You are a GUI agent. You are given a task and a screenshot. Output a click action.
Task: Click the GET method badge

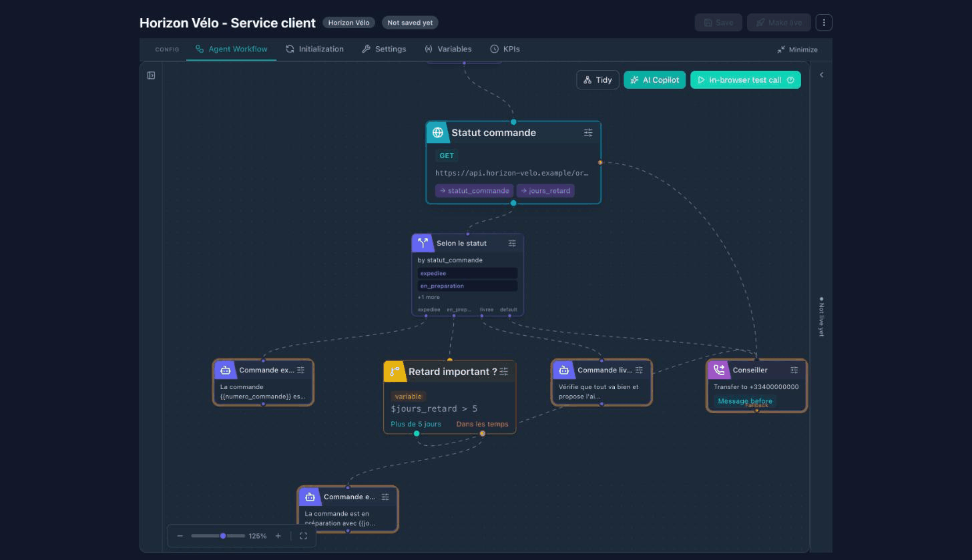[x=447, y=156]
